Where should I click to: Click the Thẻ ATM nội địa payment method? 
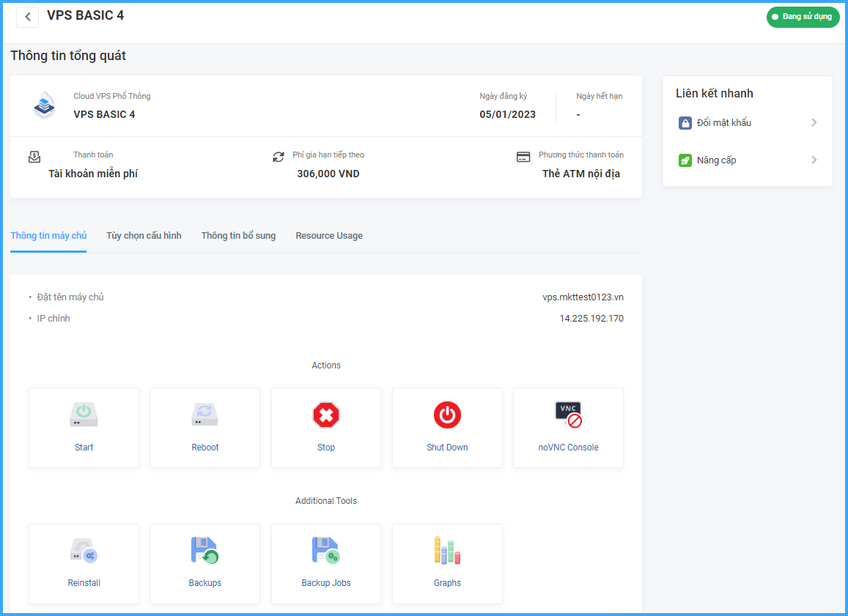pyautogui.click(x=581, y=174)
